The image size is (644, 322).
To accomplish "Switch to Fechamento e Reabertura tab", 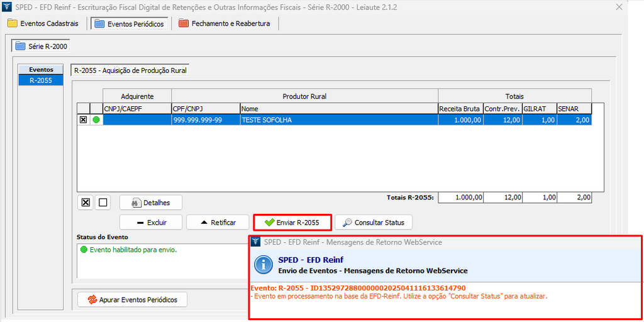I will pos(225,24).
